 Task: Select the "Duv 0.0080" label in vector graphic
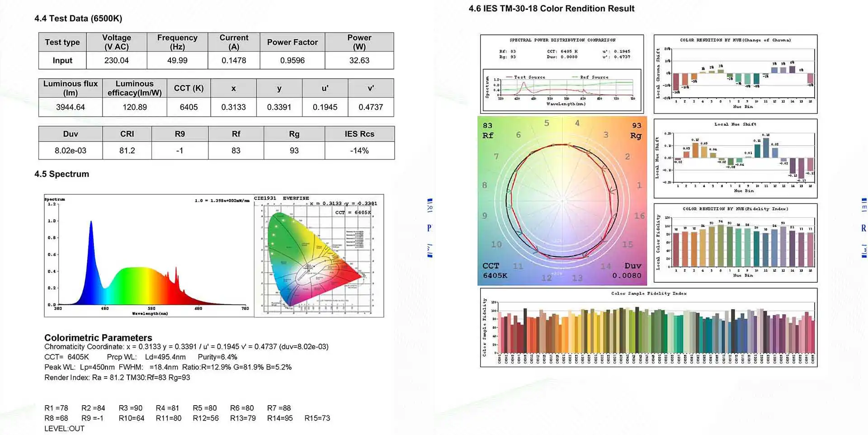[627, 270]
